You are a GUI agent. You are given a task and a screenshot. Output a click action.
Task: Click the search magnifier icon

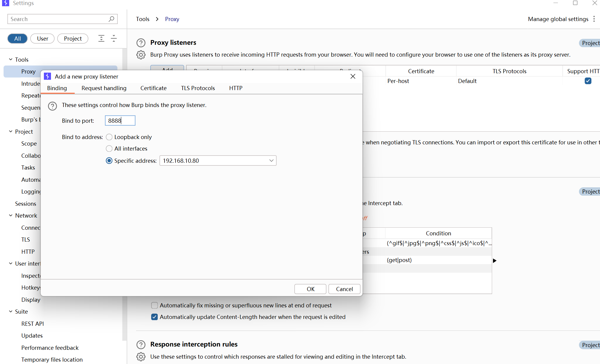point(111,19)
